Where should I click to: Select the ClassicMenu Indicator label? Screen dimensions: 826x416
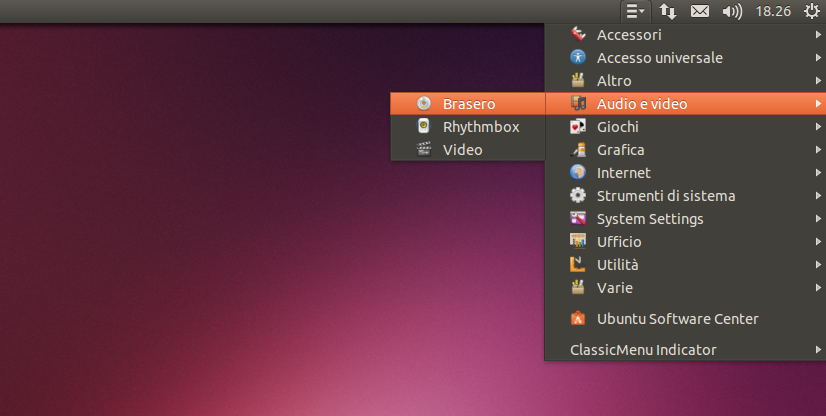click(643, 350)
